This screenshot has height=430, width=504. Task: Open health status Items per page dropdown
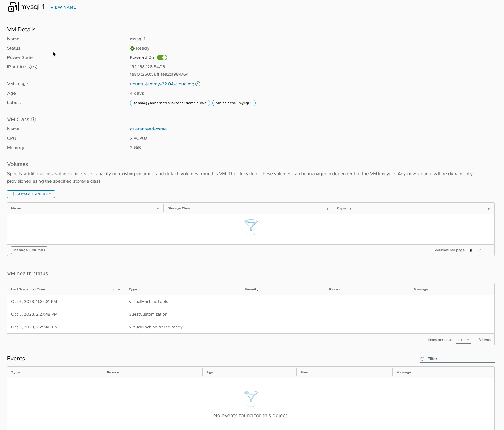(464, 340)
